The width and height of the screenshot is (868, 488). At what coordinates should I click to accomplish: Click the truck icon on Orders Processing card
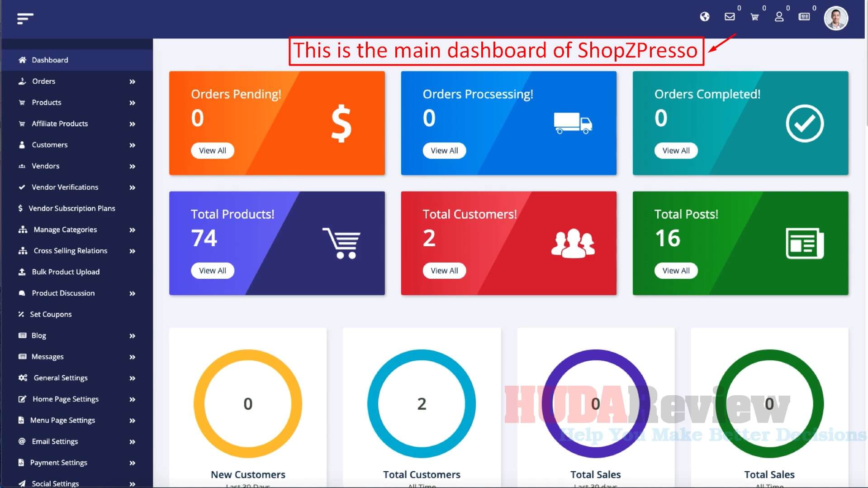[573, 123]
